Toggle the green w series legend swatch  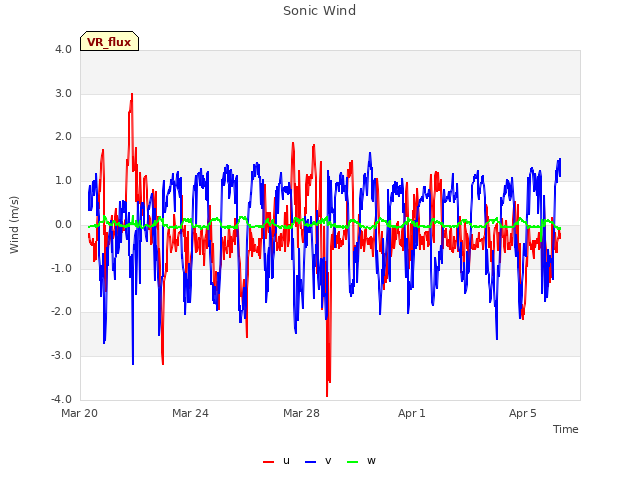352,462
